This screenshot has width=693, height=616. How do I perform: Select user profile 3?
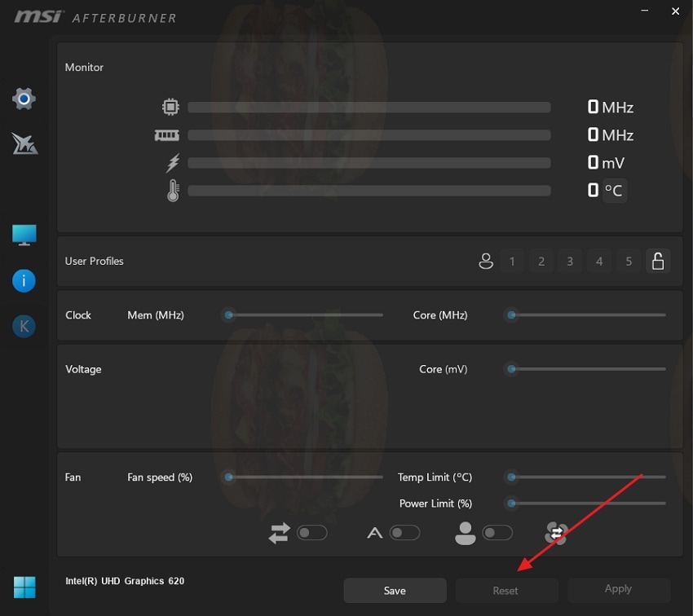pyautogui.click(x=570, y=261)
